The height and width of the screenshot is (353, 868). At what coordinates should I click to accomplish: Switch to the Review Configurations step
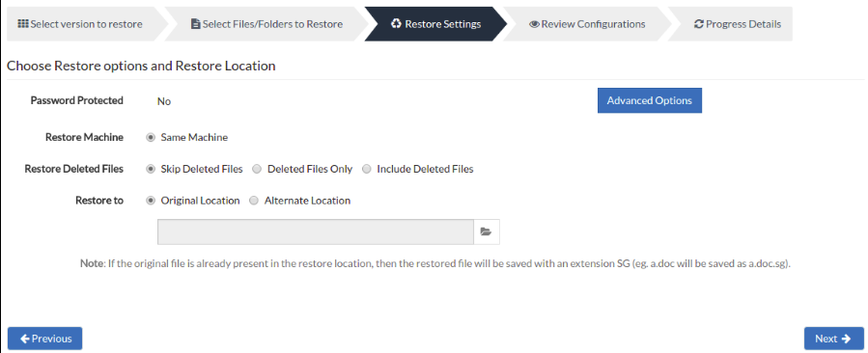click(587, 24)
